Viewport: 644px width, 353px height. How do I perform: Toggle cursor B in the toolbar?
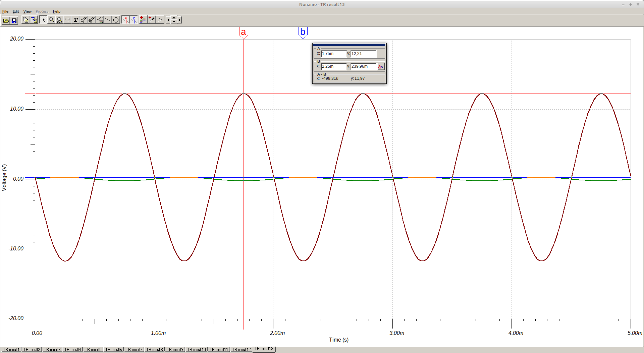(x=134, y=20)
